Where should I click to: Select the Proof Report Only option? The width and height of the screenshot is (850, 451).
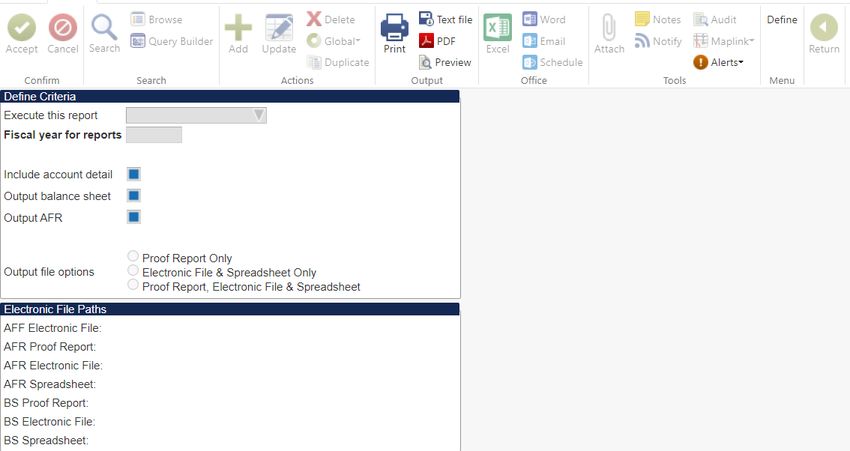coord(133,255)
